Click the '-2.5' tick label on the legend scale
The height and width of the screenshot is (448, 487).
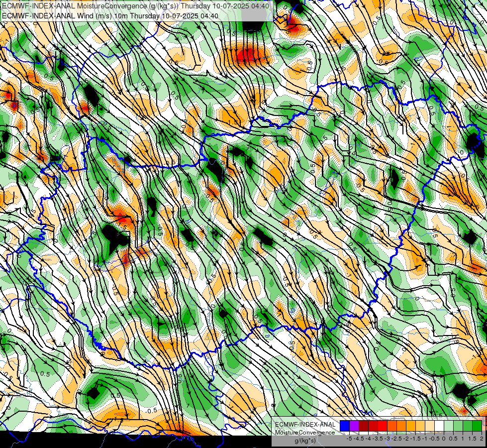(x=396, y=439)
